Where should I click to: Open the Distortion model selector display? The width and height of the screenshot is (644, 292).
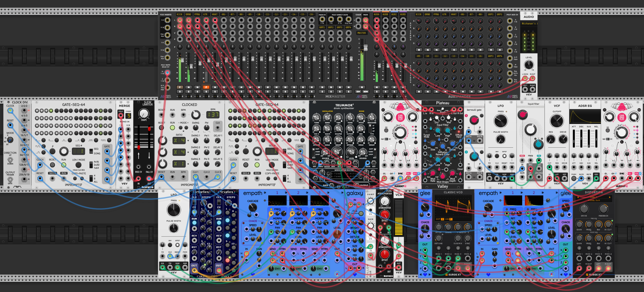point(594,199)
